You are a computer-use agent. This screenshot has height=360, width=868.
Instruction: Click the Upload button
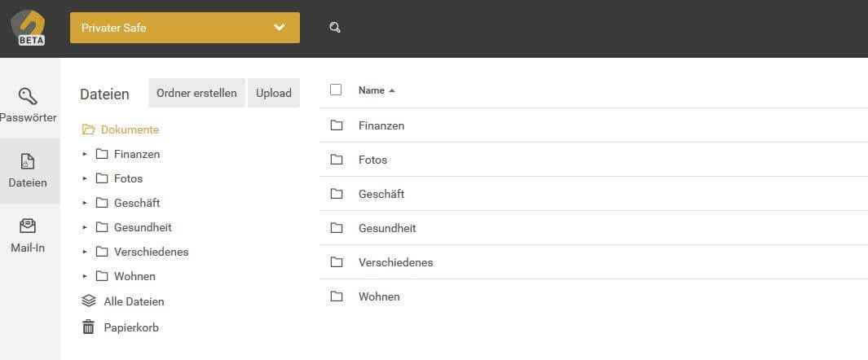(274, 93)
